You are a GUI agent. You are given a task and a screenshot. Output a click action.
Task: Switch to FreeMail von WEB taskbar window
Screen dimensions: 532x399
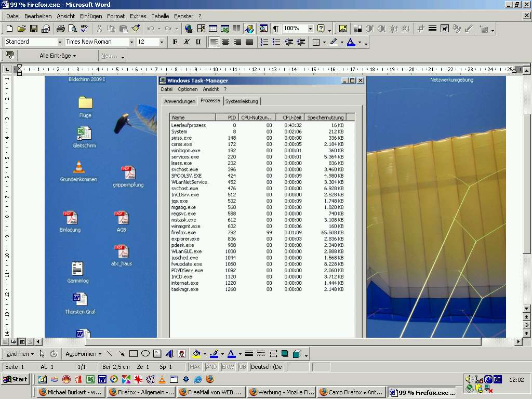click(211, 392)
